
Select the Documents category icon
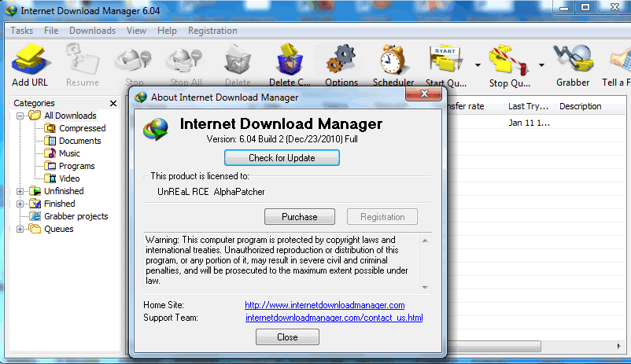tap(50, 141)
